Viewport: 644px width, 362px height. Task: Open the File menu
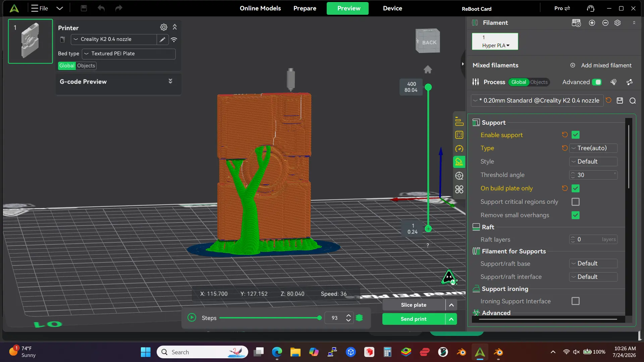tap(40, 8)
